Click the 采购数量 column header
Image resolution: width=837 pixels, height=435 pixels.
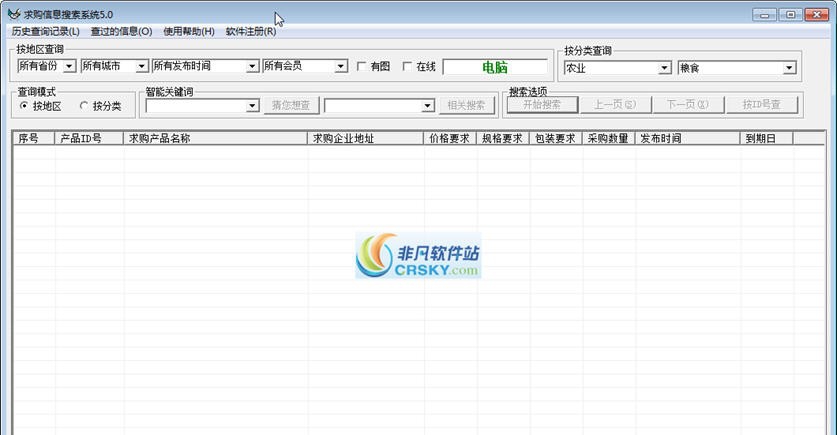click(609, 138)
